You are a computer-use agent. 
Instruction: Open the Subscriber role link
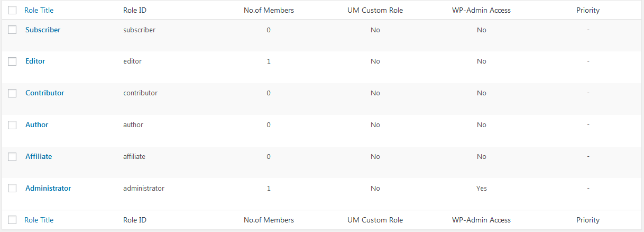click(43, 30)
